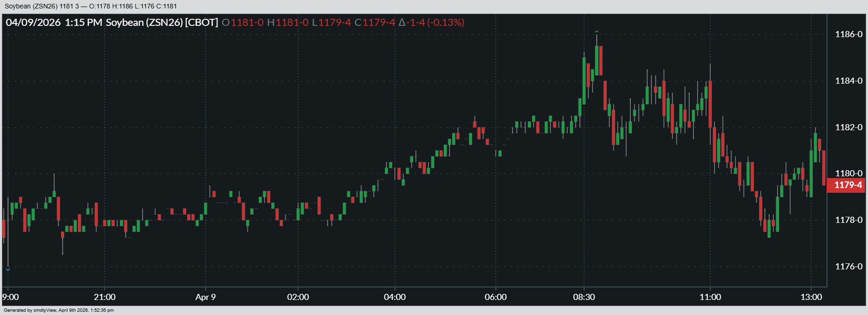
Task: Click the 08:30 time axis label
Action: pos(584,297)
